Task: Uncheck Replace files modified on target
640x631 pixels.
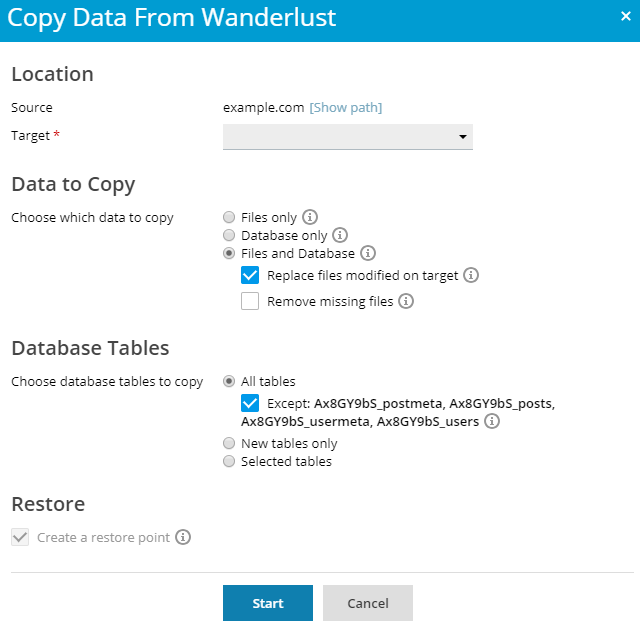Action: click(250, 276)
